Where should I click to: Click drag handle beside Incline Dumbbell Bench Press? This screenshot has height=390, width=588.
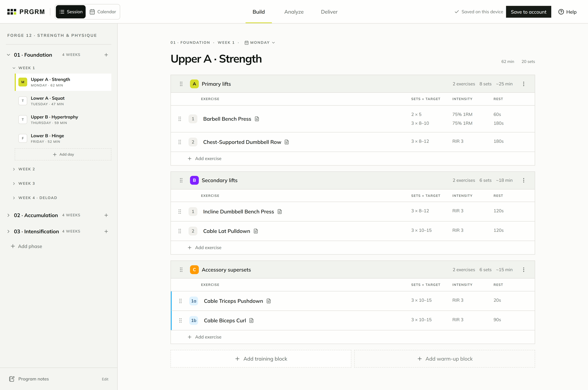point(180,212)
